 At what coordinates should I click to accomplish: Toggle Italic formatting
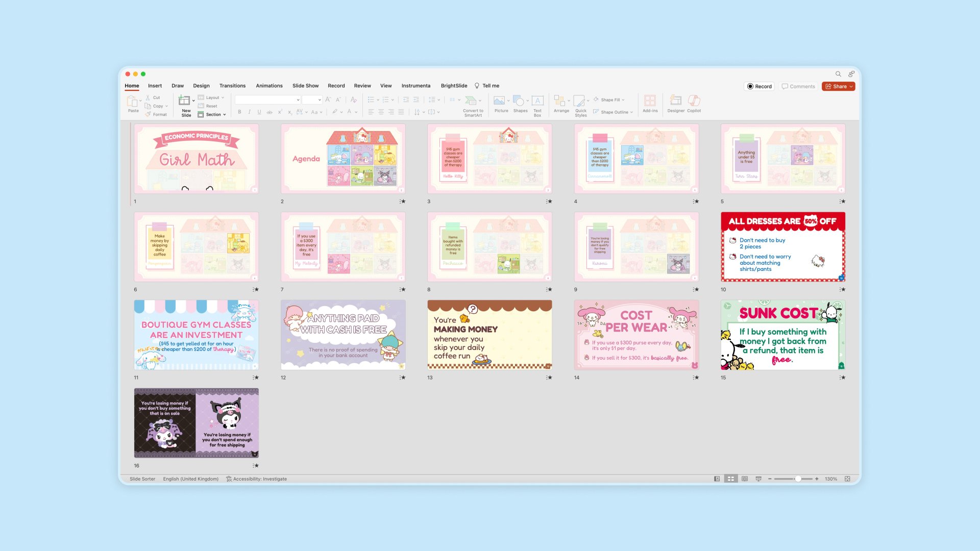tap(249, 112)
